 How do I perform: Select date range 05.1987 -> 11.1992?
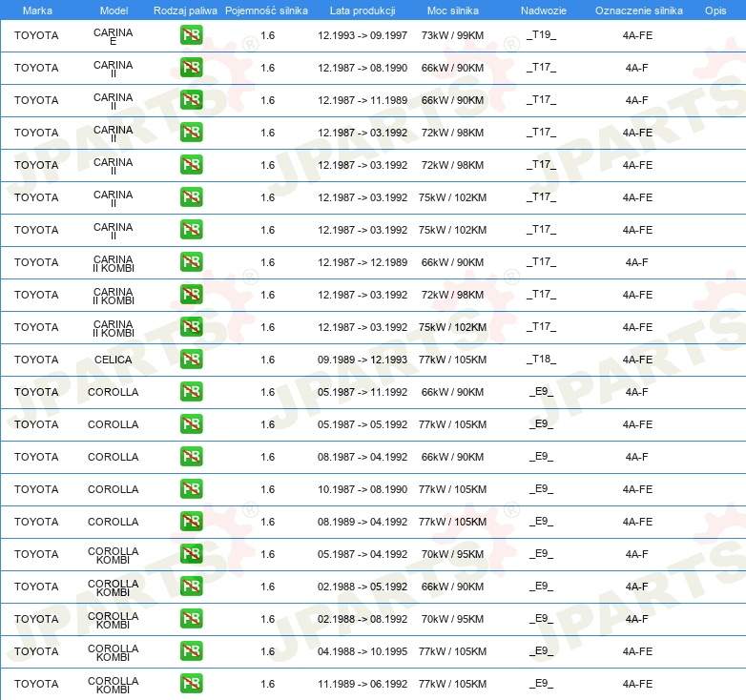tap(363, 392)
